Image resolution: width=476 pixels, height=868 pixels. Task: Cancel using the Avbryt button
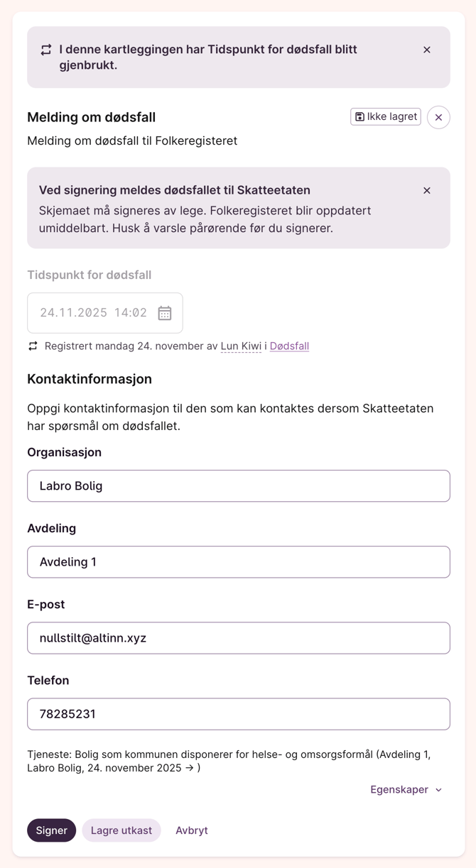coord(192,830)
